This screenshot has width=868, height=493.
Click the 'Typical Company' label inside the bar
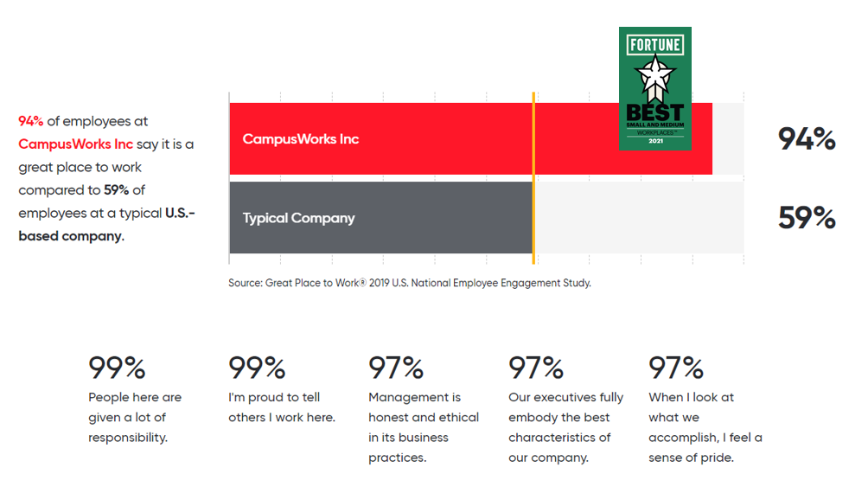point(298,218)
